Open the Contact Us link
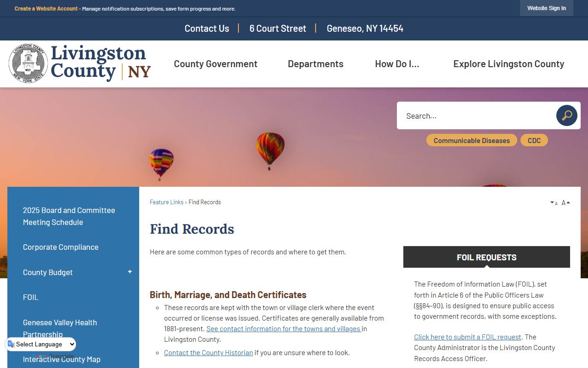 pos(207,29)
